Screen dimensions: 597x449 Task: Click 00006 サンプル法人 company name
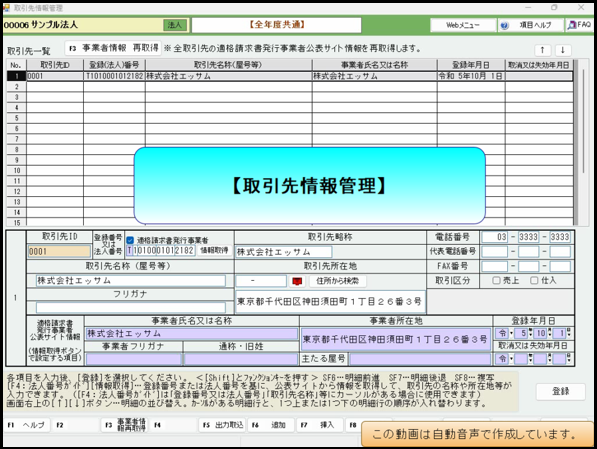coord(41,25)
